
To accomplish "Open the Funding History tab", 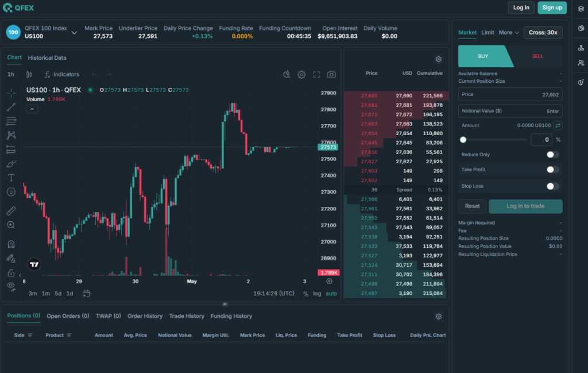I will 231,316.
